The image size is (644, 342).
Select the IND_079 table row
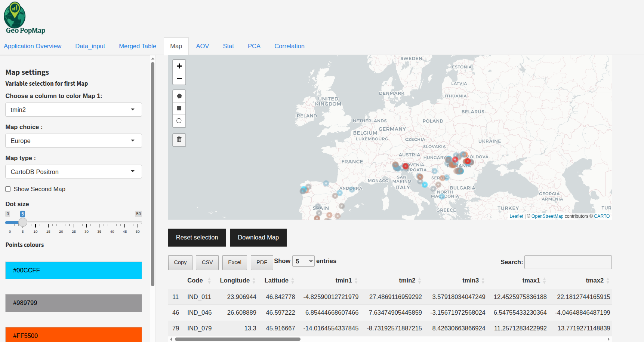390,328
